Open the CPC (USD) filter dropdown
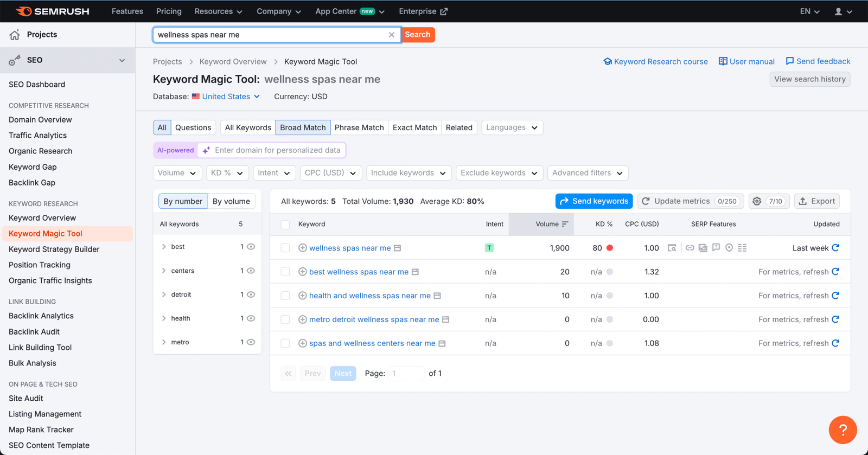 coord(330,173)
